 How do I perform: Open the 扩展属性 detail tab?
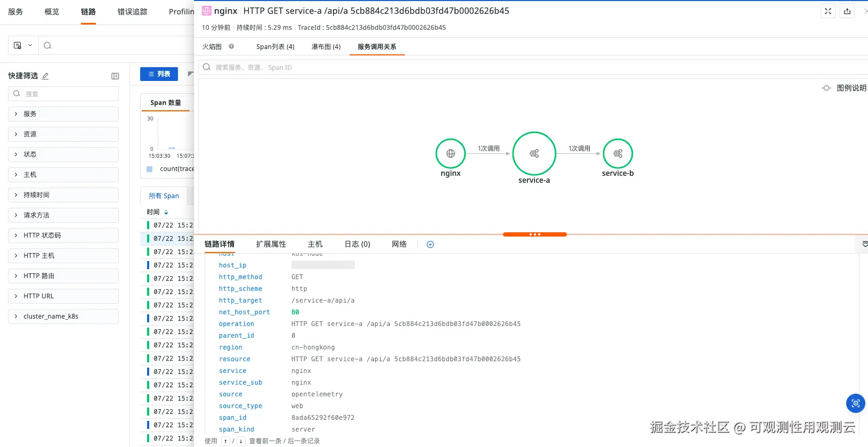click(x=271, y=244)
